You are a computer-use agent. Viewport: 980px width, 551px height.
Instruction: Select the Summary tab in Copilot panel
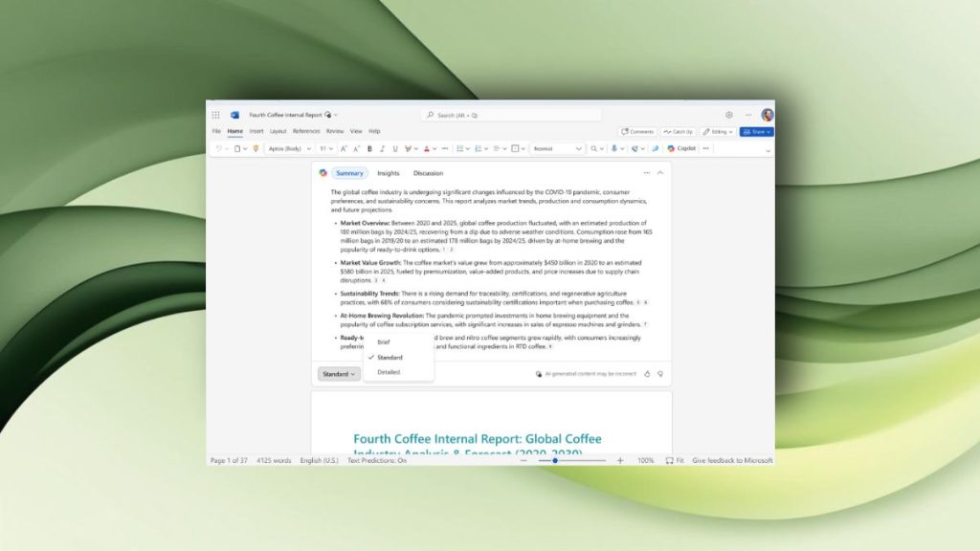349,173
